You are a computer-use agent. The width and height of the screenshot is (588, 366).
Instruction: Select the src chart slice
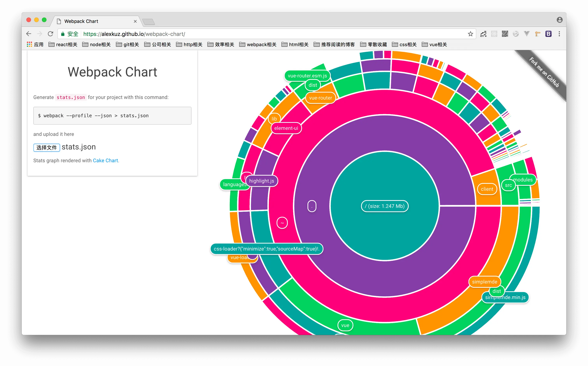click(508, 185)
